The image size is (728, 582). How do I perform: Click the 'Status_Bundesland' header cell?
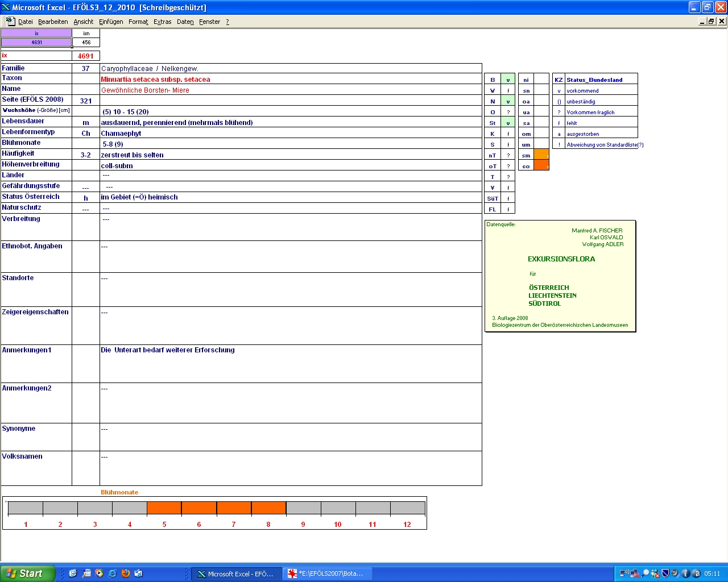601,80
